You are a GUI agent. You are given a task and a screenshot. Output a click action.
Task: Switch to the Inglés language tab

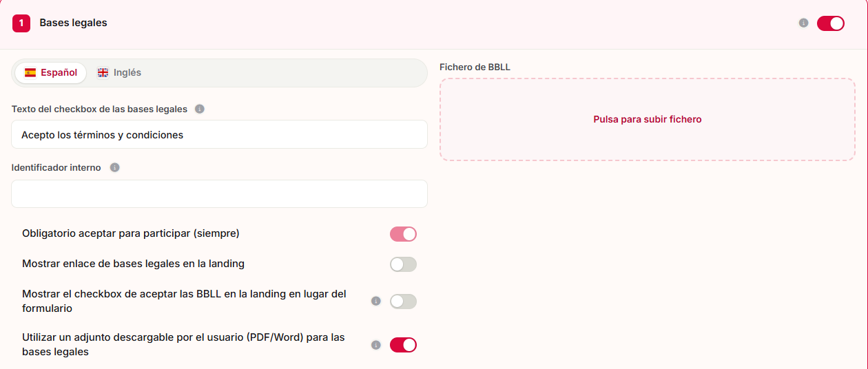pos(119,72)
